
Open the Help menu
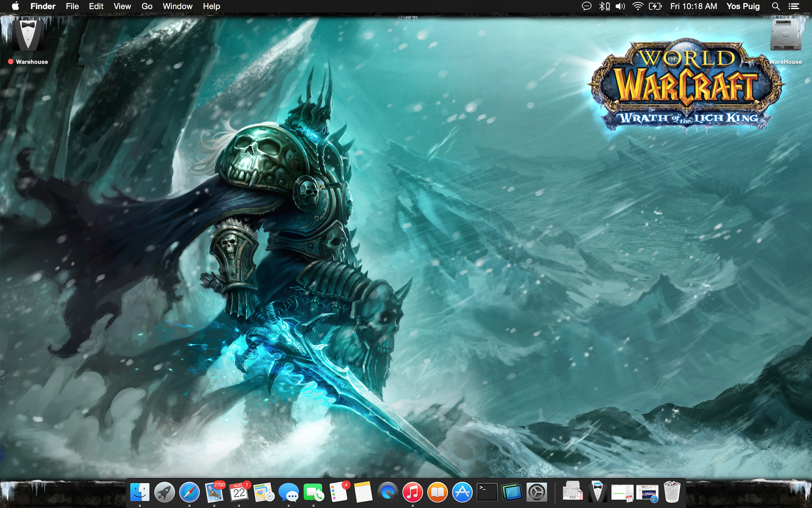pyautogui.click(x=212, y=6)
